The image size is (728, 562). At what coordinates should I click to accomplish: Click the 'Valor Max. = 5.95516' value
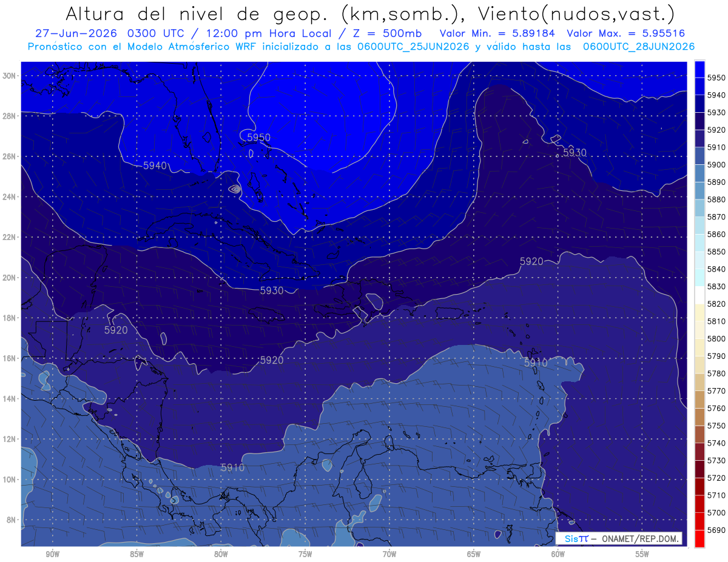point(626,34)
